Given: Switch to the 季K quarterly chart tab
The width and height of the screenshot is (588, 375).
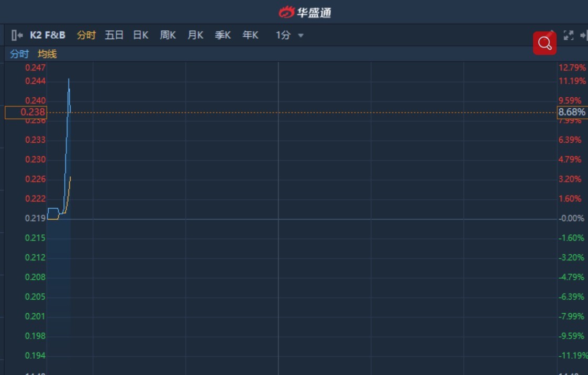Looking at the screenshot, I should pos(223,35).
